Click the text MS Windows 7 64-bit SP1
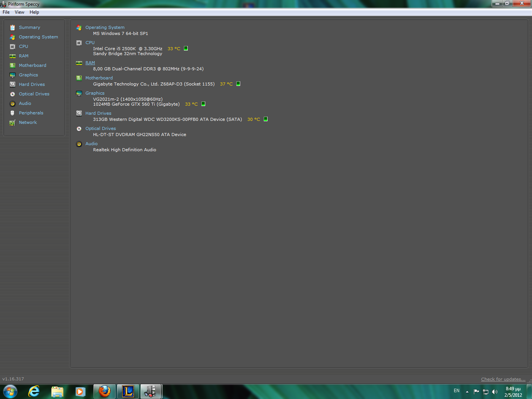 coord(120,33)
